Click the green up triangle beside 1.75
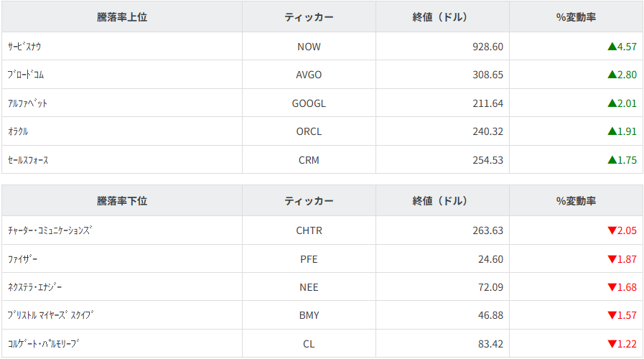This screenshot has height=359, width=644. (612, 160)
